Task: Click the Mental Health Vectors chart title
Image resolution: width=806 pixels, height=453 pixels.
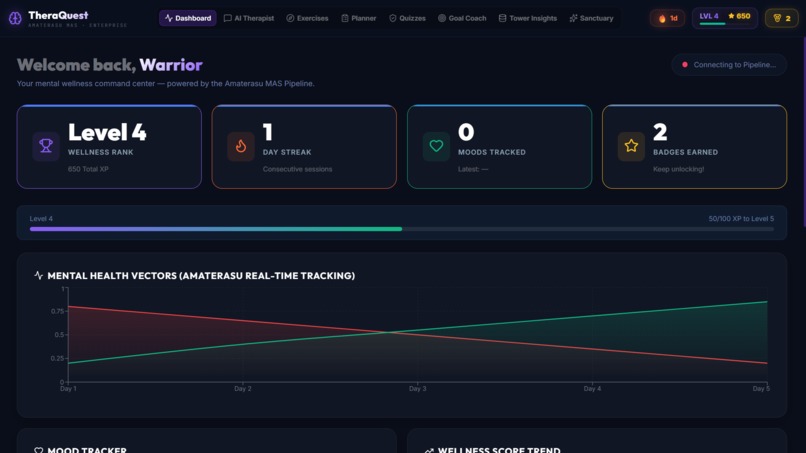Action: 201,276
